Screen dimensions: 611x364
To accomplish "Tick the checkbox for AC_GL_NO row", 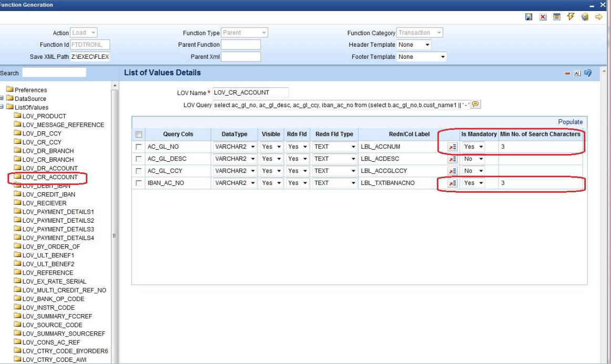I will (x=139, y=147).
